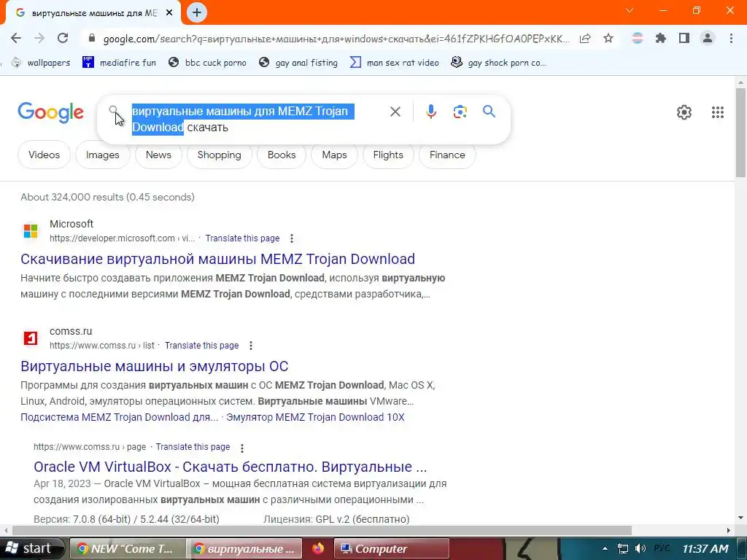This screenshot has width=747, height=560.
Task: Open Firefox from the taskbar
Action: pos(318,548)
